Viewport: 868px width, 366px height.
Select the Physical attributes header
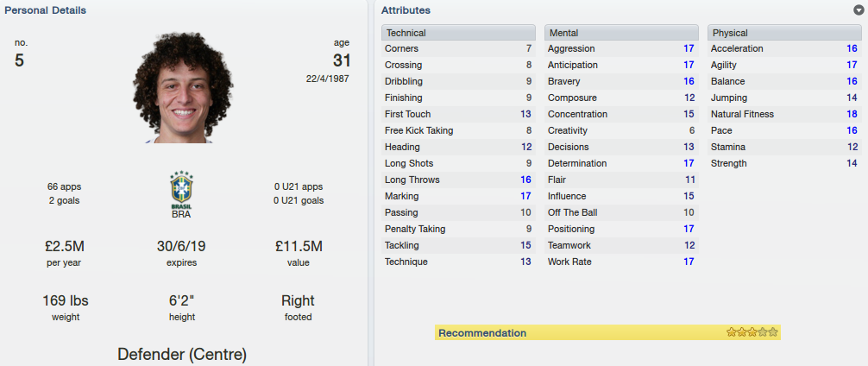(x=784, y=33)
